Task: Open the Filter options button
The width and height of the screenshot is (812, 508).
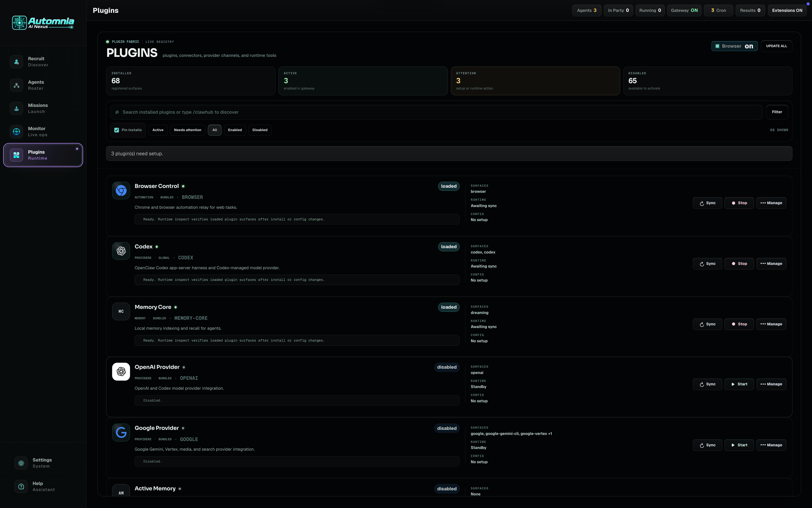Action: [777, 112]
